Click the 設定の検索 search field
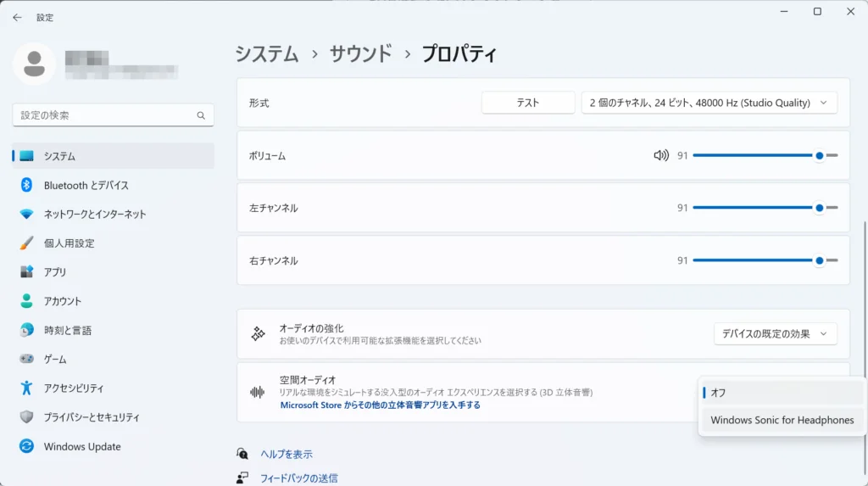 pyautogui.click(x=106, y=115)
